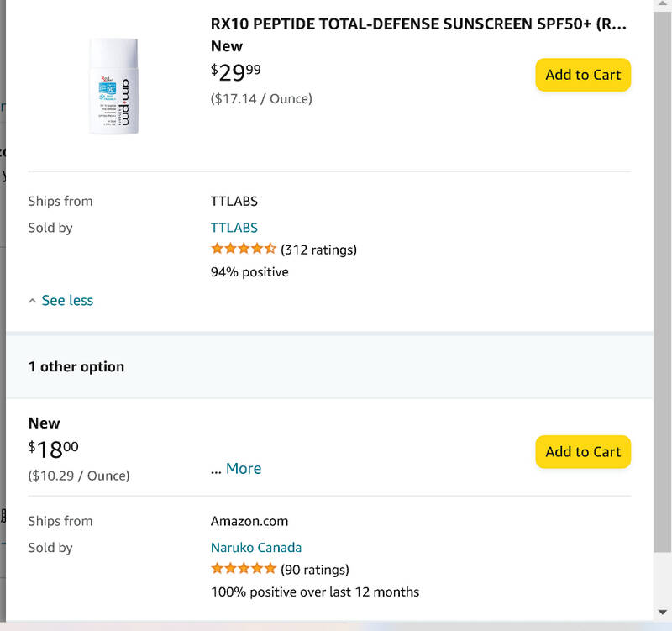Click the ($17.14 / Ounce) unit price
The width and height of the screenshot is (672, 631).
click(x=261, y=98)
